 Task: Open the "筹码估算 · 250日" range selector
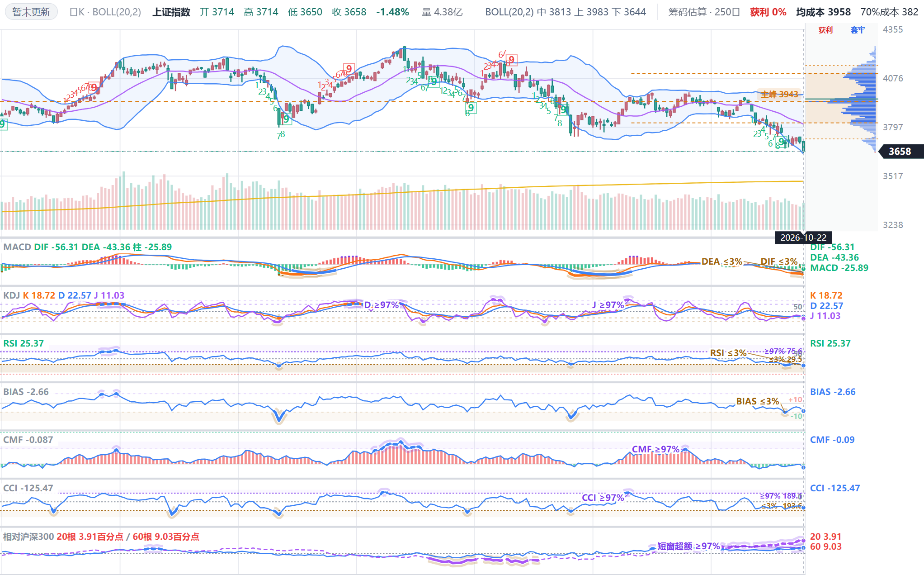tap(704, 12)
